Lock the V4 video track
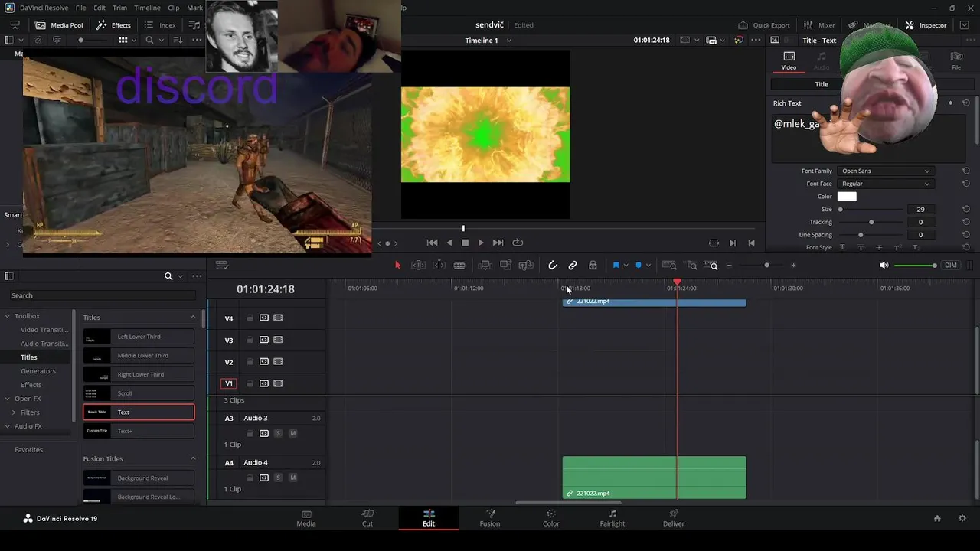The height and width of the screenshot is (551, 980). coord(250,318)
